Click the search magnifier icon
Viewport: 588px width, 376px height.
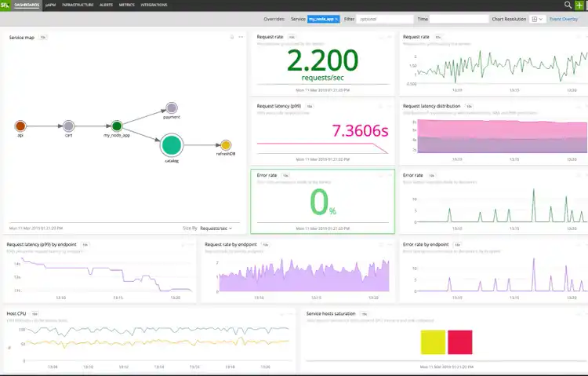(567, 5)
